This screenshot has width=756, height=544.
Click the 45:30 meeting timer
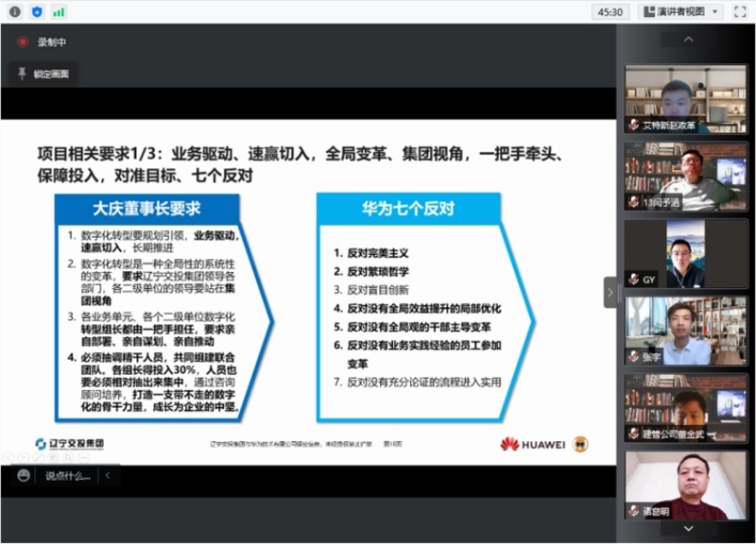pos(610,12)
